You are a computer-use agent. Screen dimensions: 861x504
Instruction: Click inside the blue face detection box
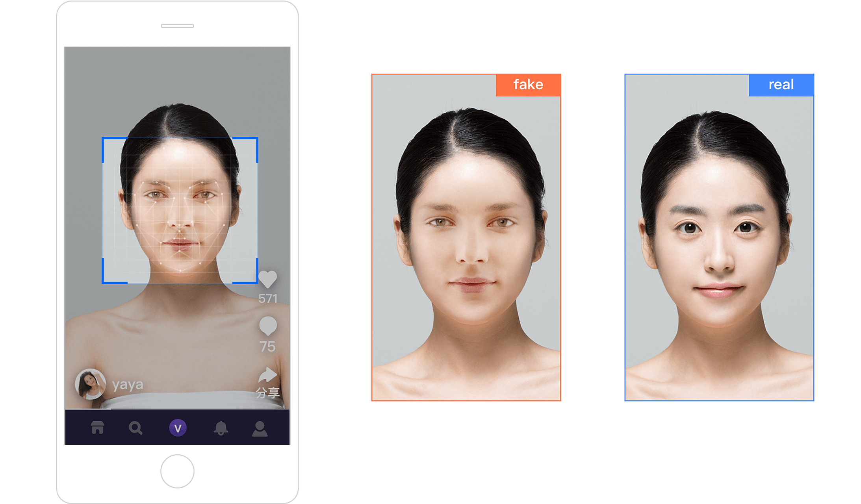point(180,210)
